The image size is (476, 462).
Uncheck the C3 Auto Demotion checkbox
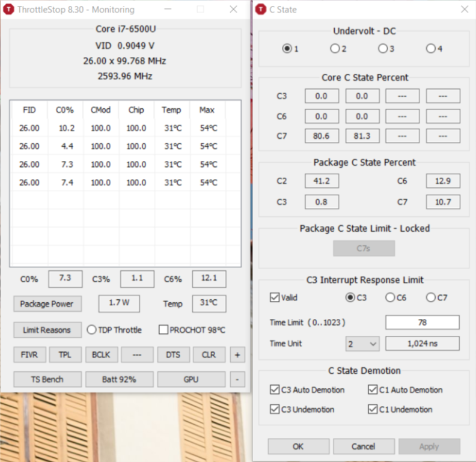tap(275, 390)
